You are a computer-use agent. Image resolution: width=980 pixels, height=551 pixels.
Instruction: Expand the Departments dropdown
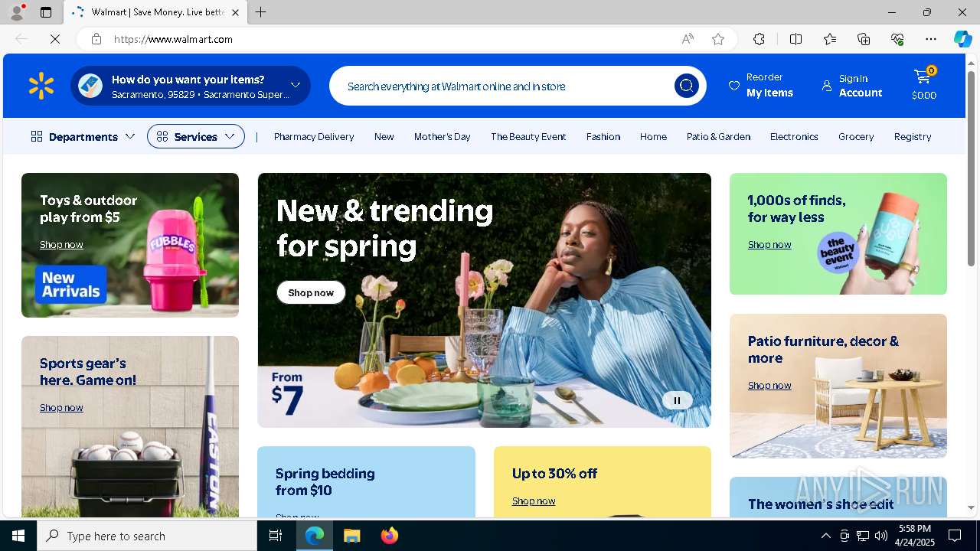(x=83, y=136)
